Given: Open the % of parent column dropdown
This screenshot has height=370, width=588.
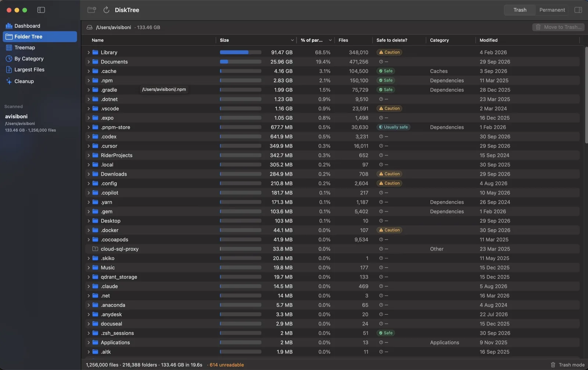Looking at the screenshot, I should point(330,40).
